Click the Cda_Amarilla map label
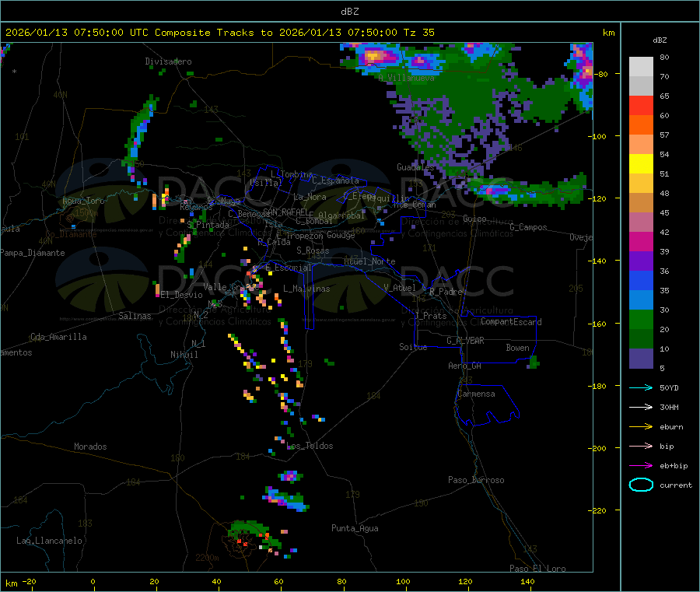The height and width of the screenshot is (592, 700). 58,337
